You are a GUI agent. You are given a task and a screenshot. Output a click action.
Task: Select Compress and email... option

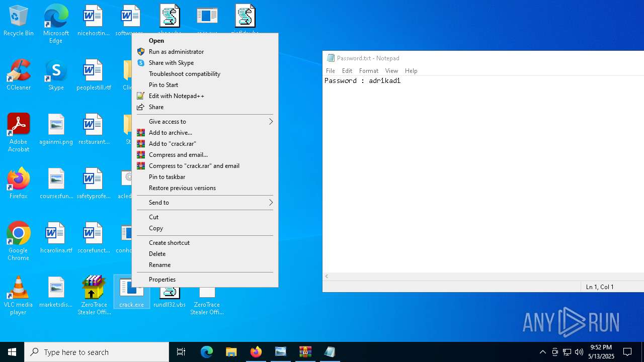tap(205, 155)
